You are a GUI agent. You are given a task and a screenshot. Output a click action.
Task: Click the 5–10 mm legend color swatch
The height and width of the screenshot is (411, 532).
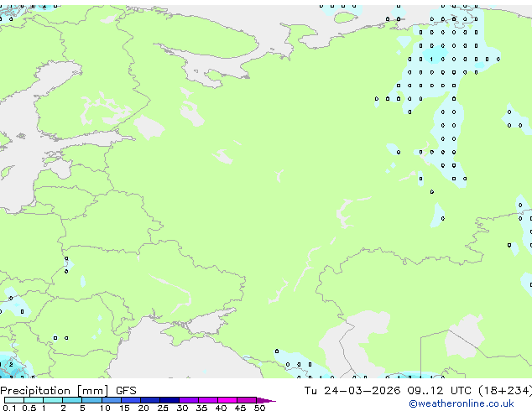click(x=91, y=400)
